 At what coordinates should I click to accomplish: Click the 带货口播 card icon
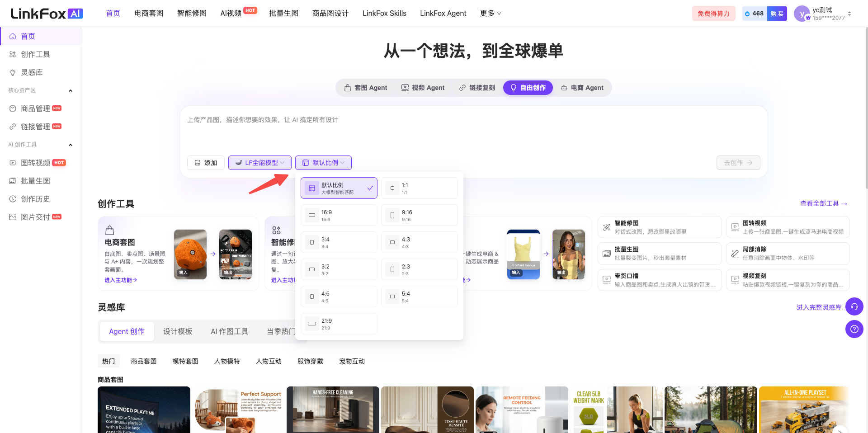pyautogui.click(x=607, y=280)
